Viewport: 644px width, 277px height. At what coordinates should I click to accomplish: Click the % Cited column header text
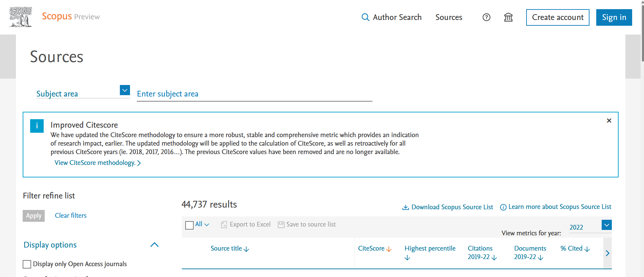(571, 249)
